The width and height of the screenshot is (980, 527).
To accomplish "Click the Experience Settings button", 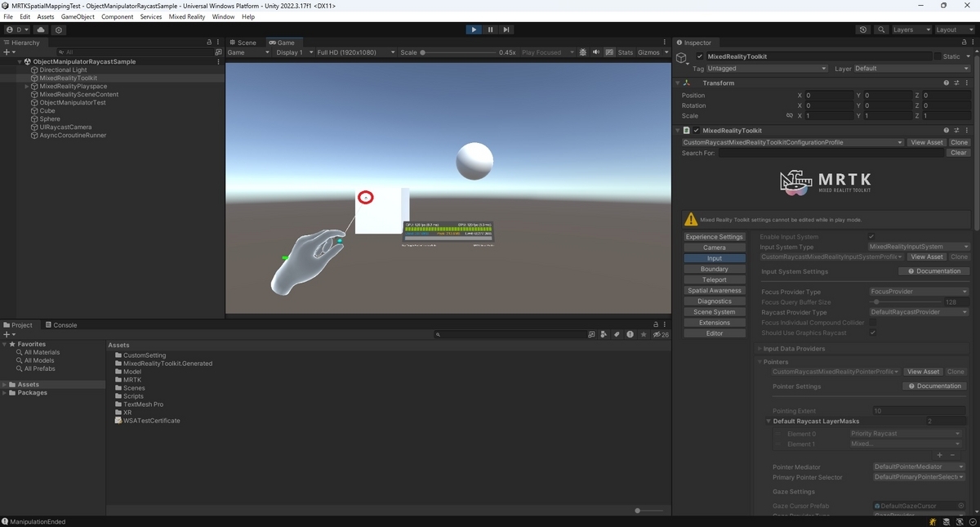I will (715, 237).
